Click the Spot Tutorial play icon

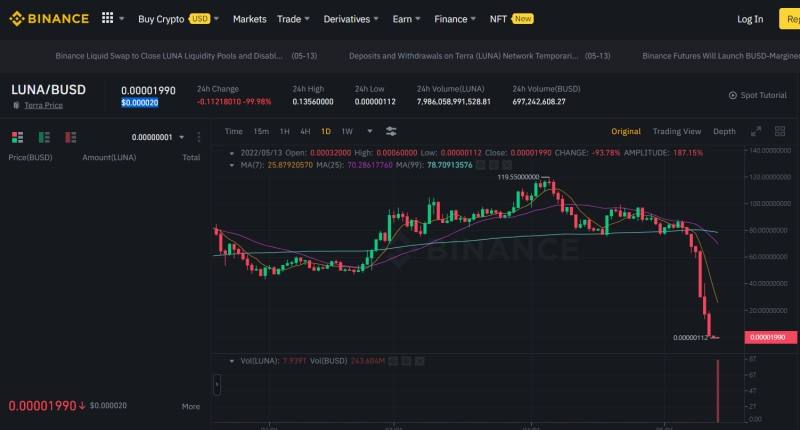[733, 95]
